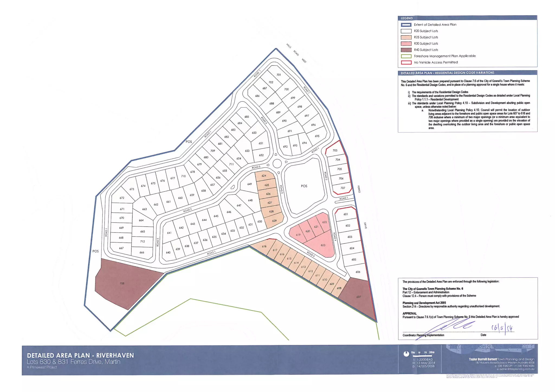Click lot 666

click(142, 252)
